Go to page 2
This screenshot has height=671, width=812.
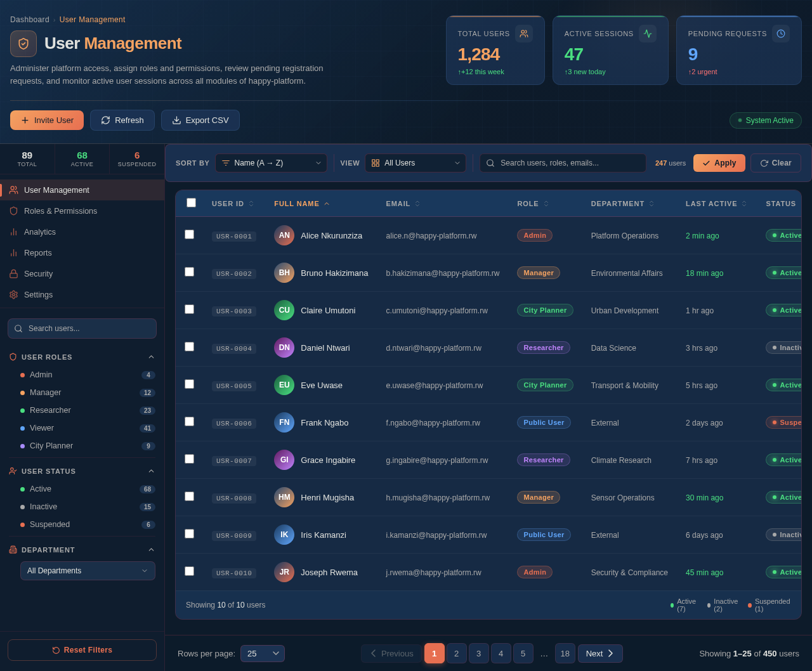pyautogui.click(x=457, y=653)
